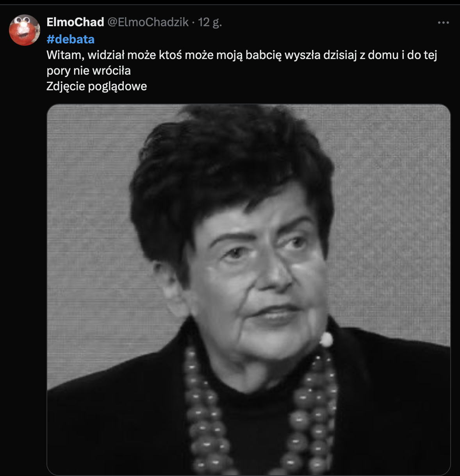
Task: Expand the tweet overflow menu on the right
Action: 443,23
